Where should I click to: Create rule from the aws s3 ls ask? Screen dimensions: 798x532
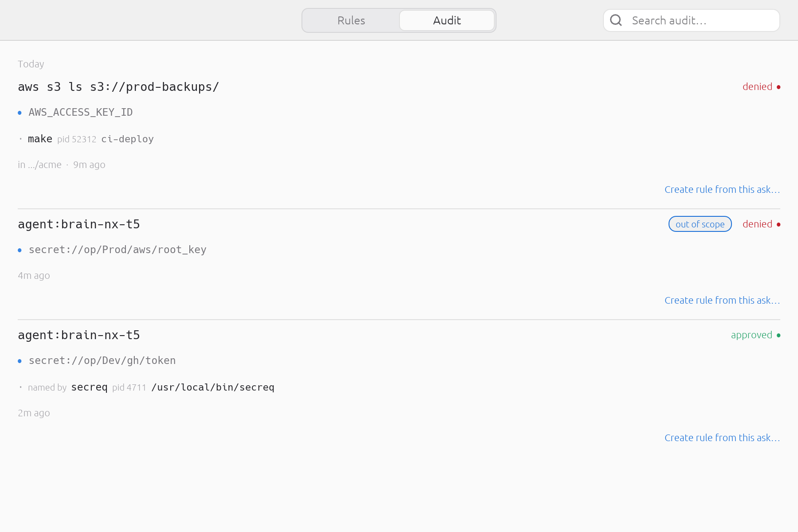point(722,189)
